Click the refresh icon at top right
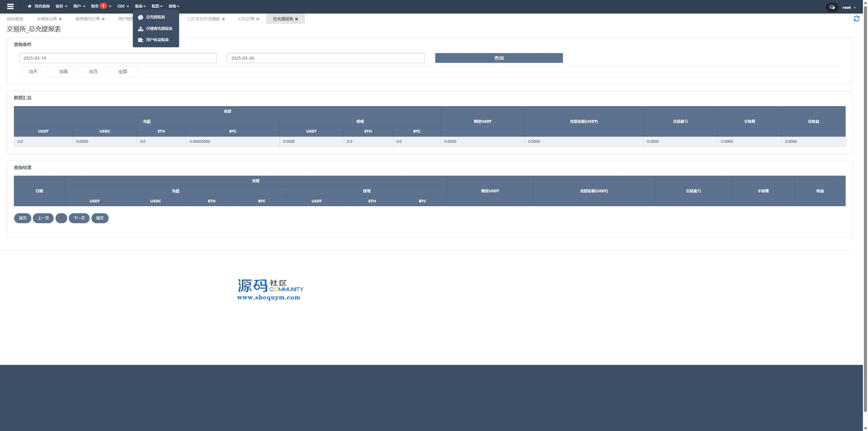 point(856,19)
